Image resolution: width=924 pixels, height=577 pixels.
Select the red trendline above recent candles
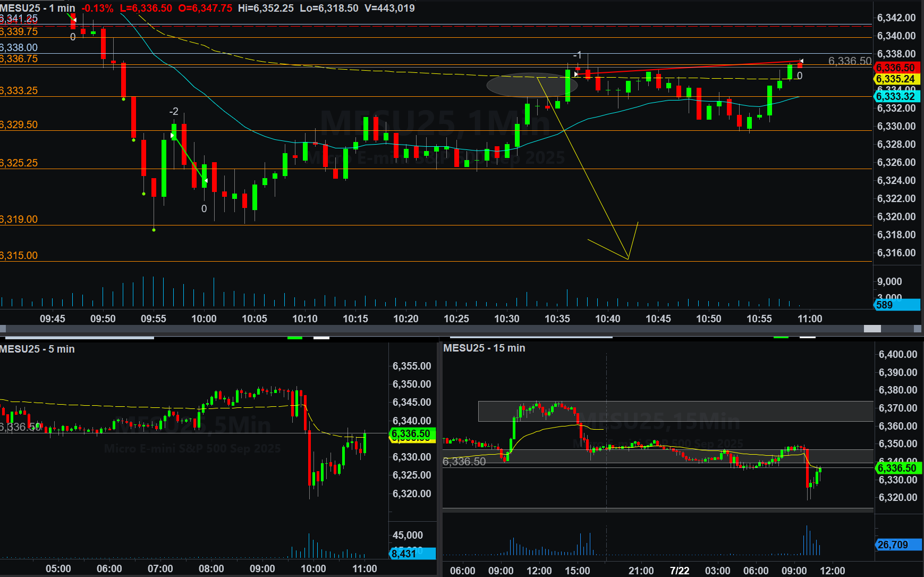pyautogui.click(x=691, y=68)
